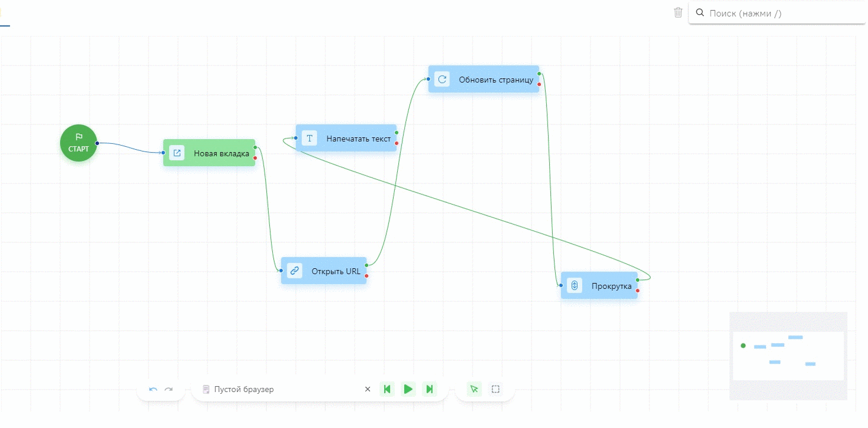The image size is (868, 428).
Task: Undo the last action
Action: (153, 390)
